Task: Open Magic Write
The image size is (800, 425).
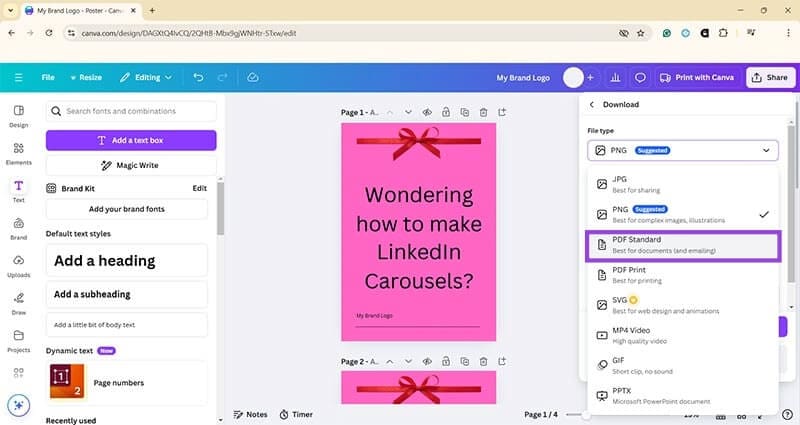Action: pyautogui.click(x=131, y=165)
